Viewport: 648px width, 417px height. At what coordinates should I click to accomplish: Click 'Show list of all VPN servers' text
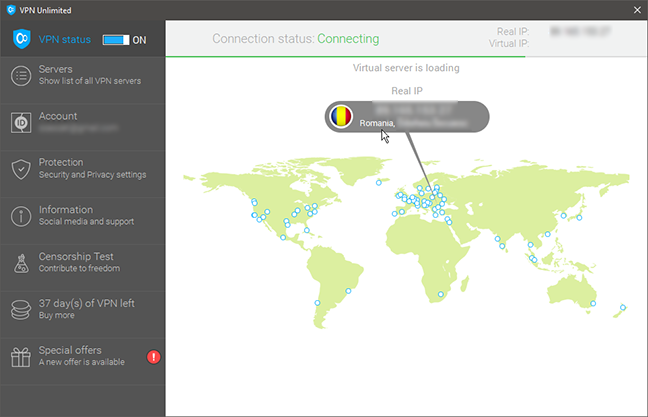coord(90,81)
